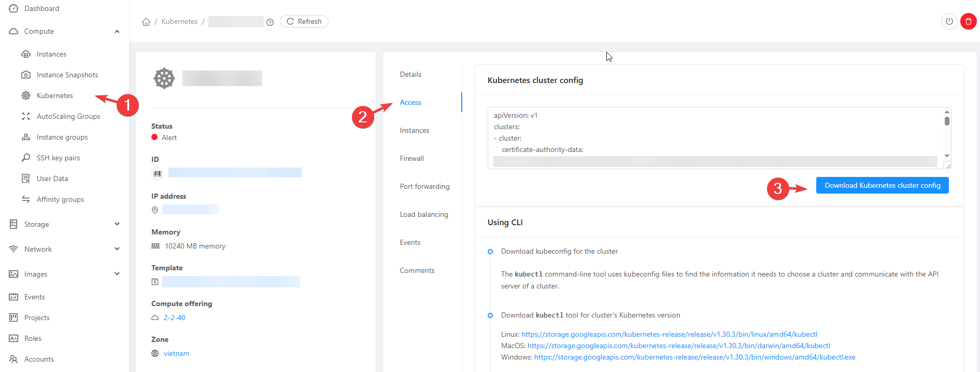
Task: Click the help question mark icon
Action: point(270,22)
